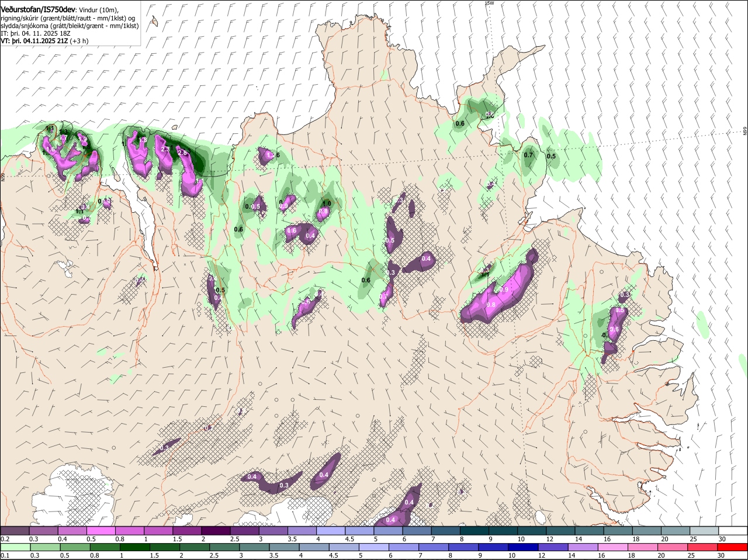This screenshot has width=748, height=560.
Task: Pick the red-pink 25 swatch in lower row
Action: click(704, 547)
